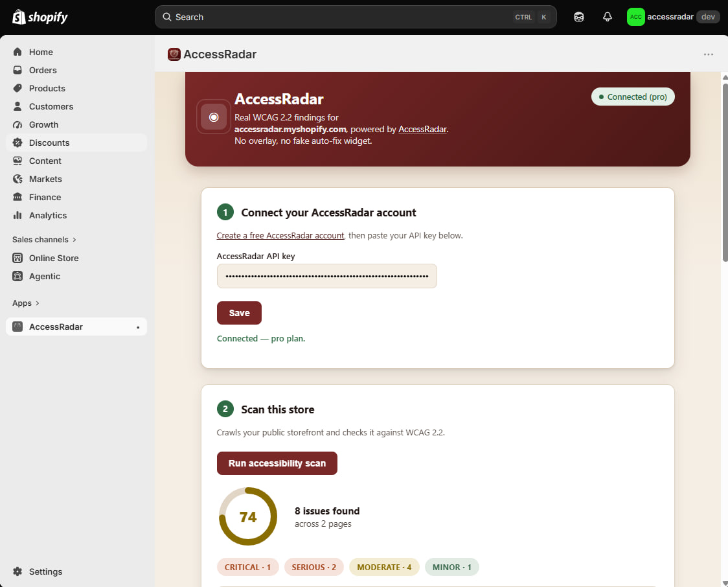Click accessradar.myshopify.com bold text

[290, 129]
